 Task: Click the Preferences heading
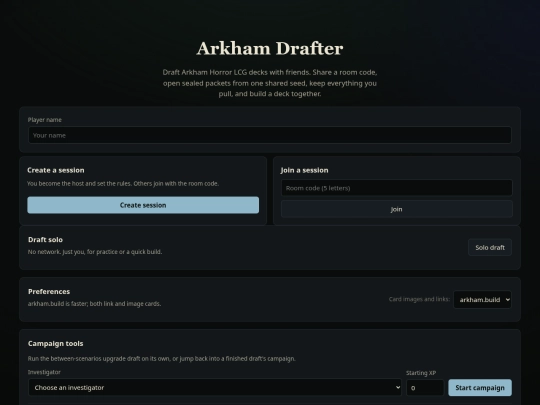[x=49, y=292]
